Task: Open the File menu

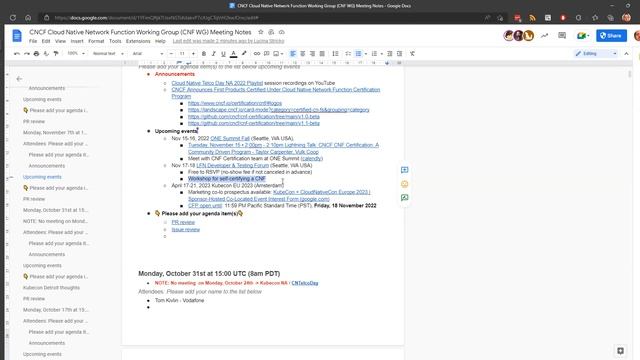Action: pos(33,41)
